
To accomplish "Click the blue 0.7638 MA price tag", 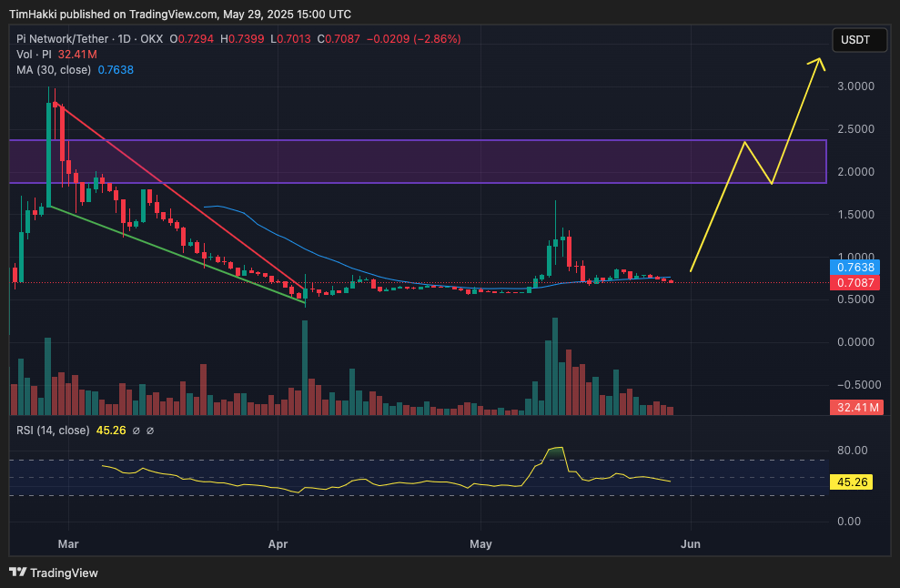I will (x=854, y=268).
